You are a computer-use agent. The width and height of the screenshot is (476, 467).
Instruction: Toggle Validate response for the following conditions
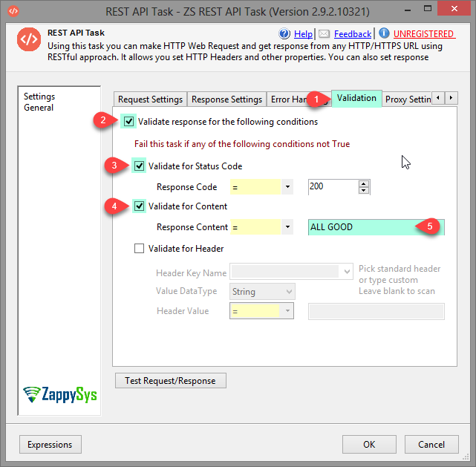click(128, 122)
